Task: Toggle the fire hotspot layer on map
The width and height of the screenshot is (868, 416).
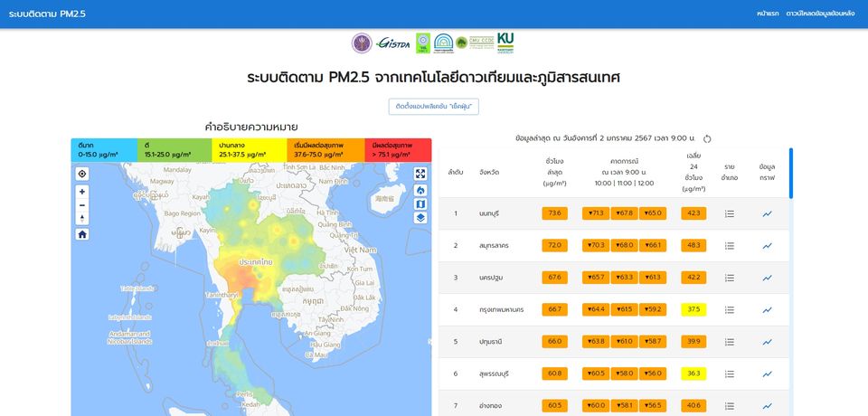Action: pos(420,190)
